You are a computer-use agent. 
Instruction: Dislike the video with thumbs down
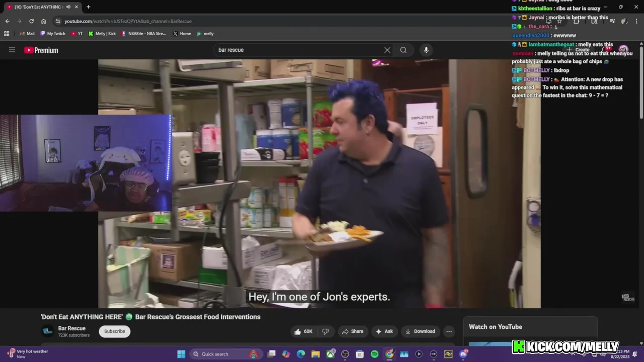coord(326,331)
